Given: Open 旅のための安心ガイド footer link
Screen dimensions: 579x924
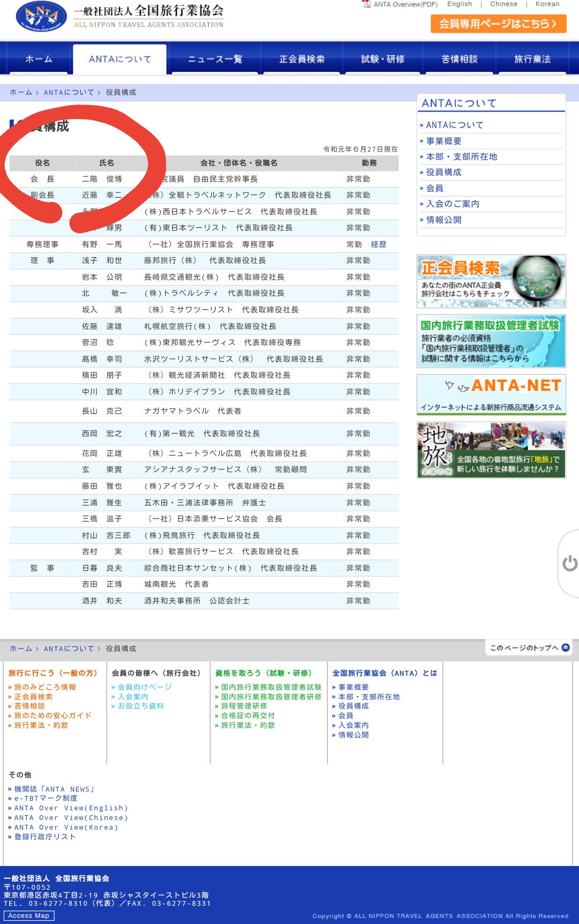Looking at the screenshot, I should tap(53, 716).
